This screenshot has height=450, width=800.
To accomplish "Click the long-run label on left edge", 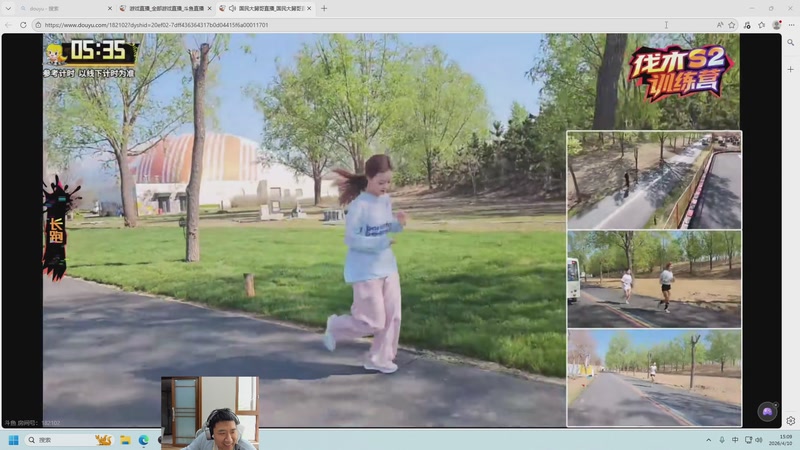I will pos(56,231).
